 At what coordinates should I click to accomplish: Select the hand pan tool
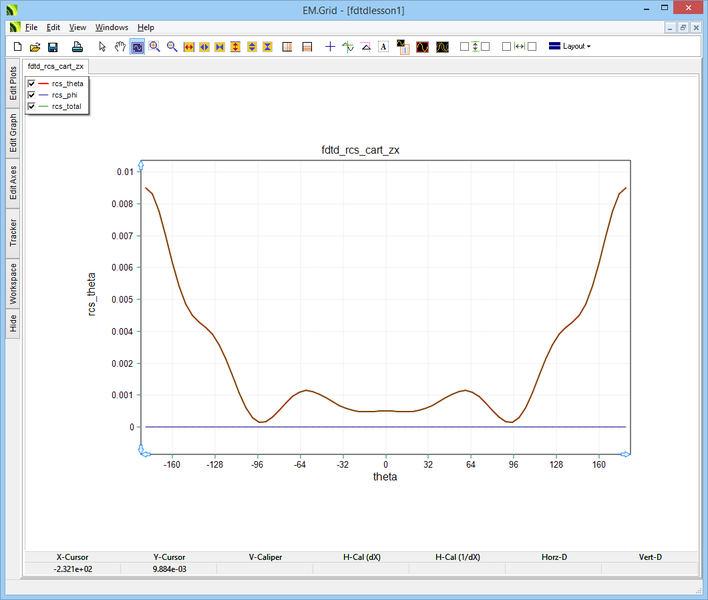coord(119,46)
